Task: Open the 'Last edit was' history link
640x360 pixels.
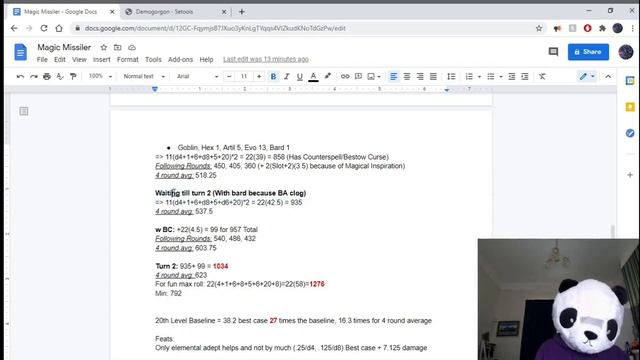Action: (266, 60)
